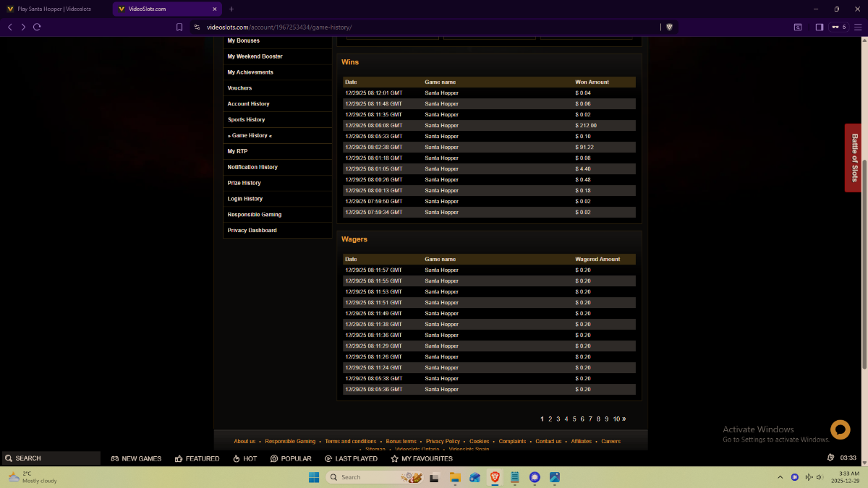The image size is (868, 488).
Task: Open a new browser tab
Action: [231, 9]
